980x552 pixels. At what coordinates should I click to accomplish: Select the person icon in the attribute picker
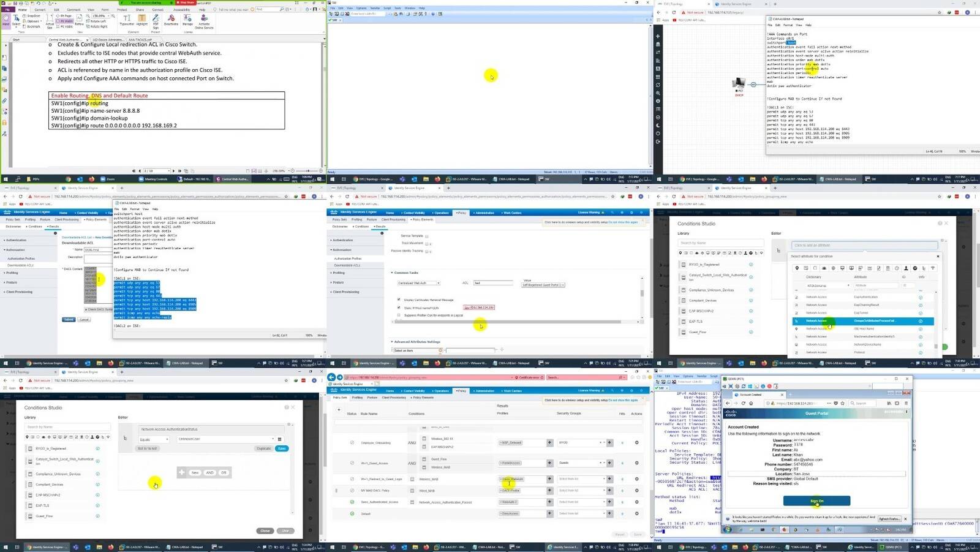(906, 268)
